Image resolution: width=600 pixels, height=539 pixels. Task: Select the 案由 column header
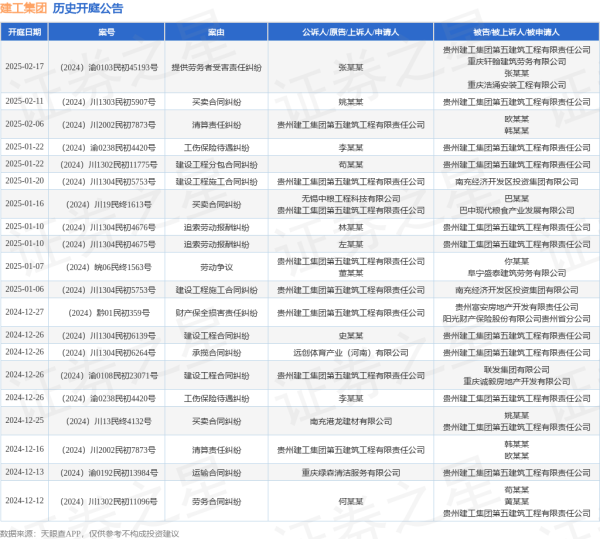pyautogui.click(x=216, y=32)
